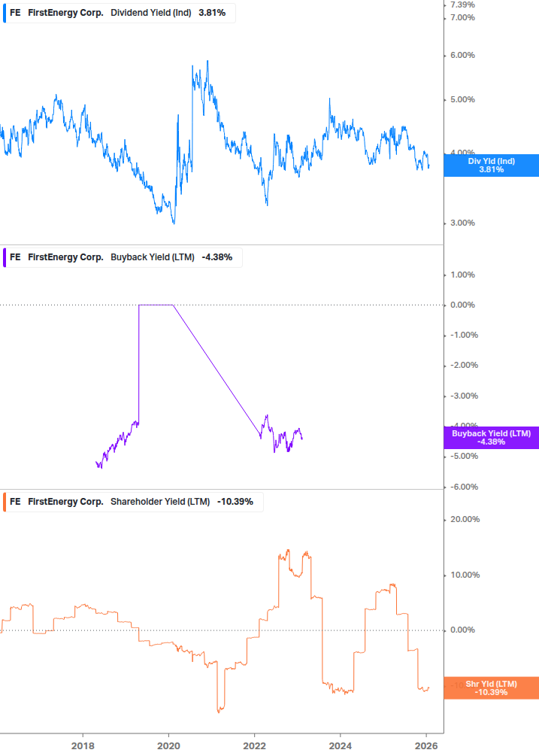
Task: Click the -10.39% value in Shareholder Yield legend
Action: coord(235,502)
